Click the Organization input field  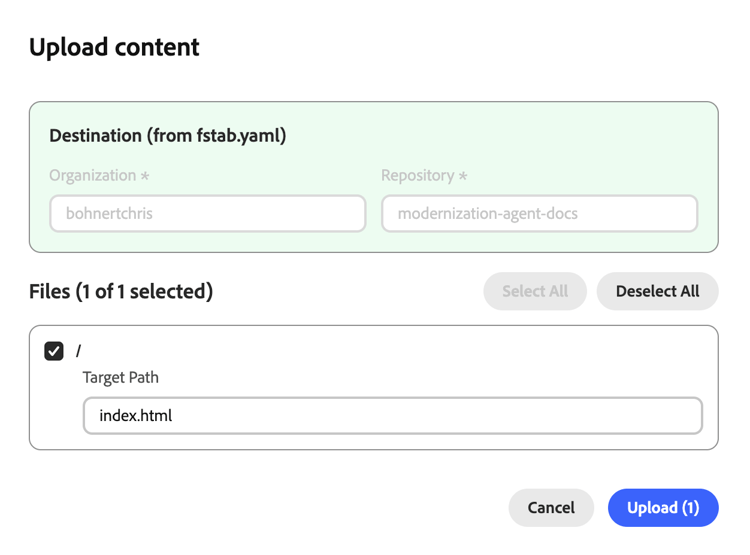click(x=208, y=213)
